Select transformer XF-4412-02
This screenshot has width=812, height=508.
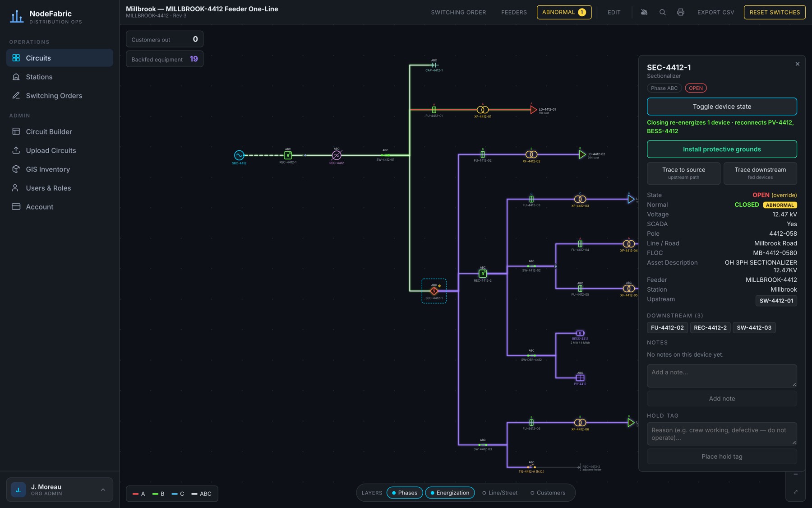click(x=531, y=154)
